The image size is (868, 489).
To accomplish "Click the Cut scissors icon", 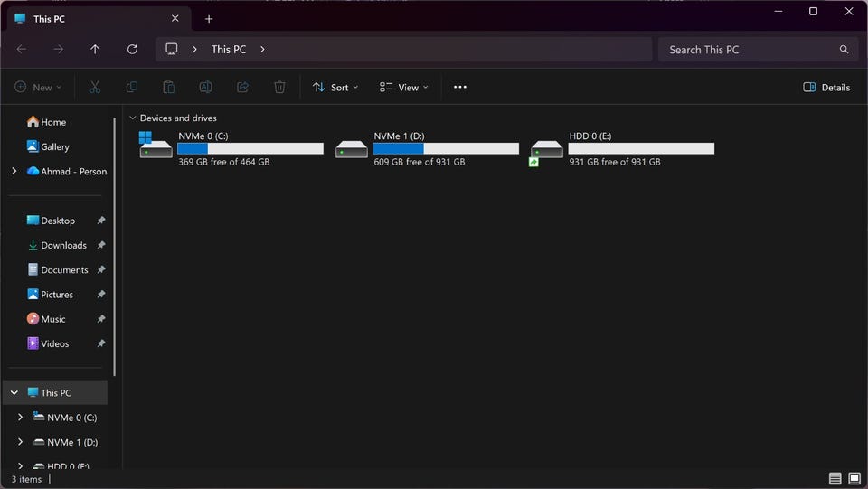I will click(95, 87).
